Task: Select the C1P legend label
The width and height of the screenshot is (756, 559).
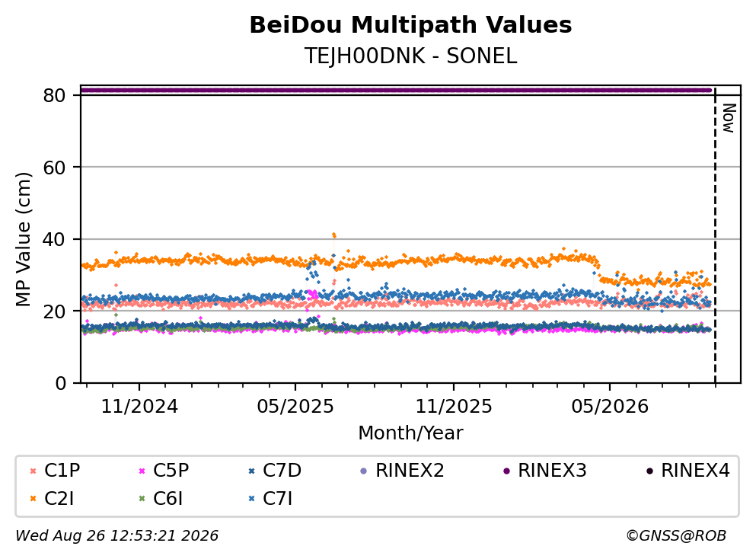Action: coord(62,470)
